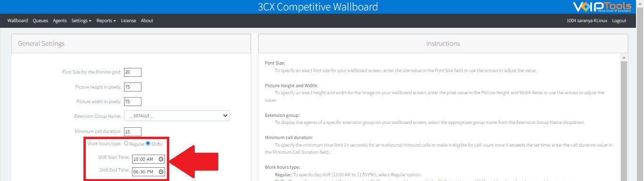Open clock picker in Shift Start Time
644x181 pixels.
pos(161,159)
